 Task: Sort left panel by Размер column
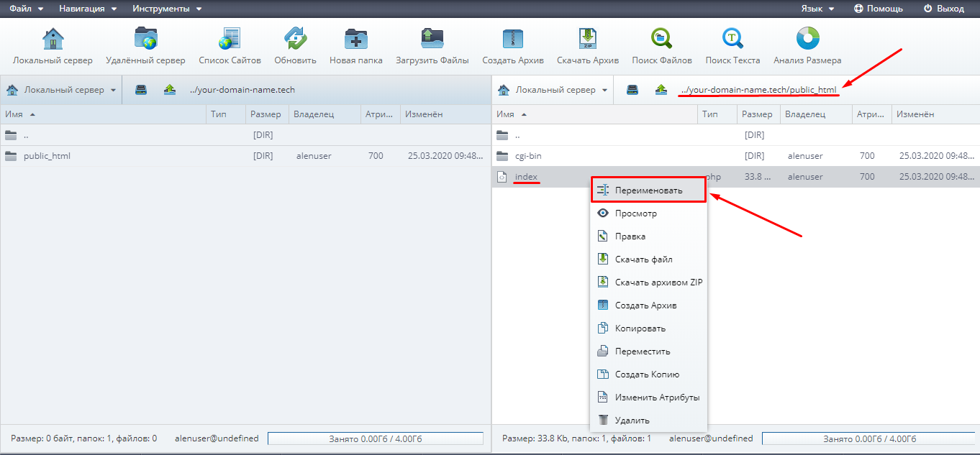click(x=268, y=114)
